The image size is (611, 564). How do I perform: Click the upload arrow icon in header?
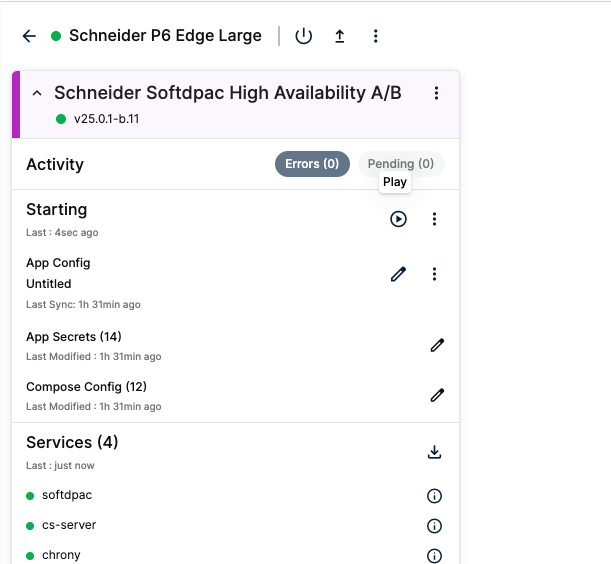click(340, 36)
